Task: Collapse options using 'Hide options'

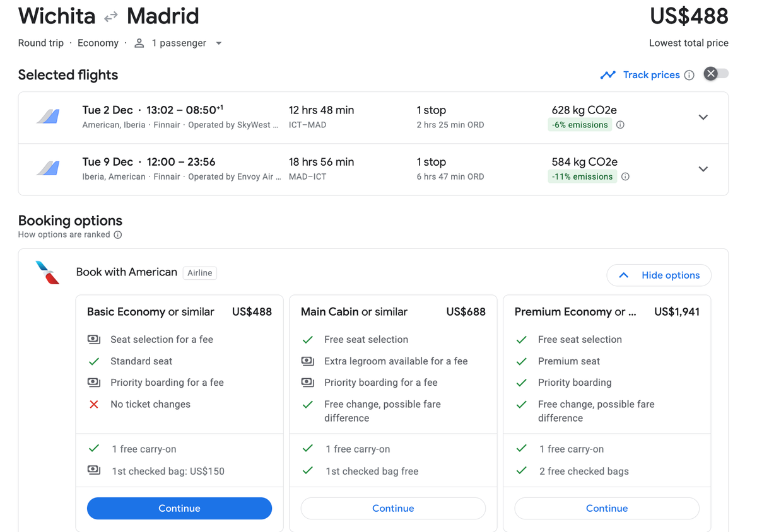Action: coord(659,275)
